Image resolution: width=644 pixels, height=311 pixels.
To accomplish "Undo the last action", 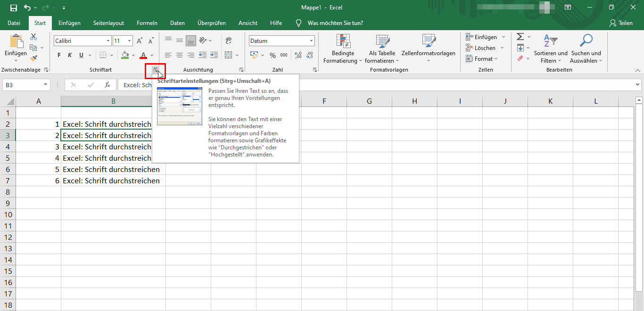I will click(x=27, y=8).
